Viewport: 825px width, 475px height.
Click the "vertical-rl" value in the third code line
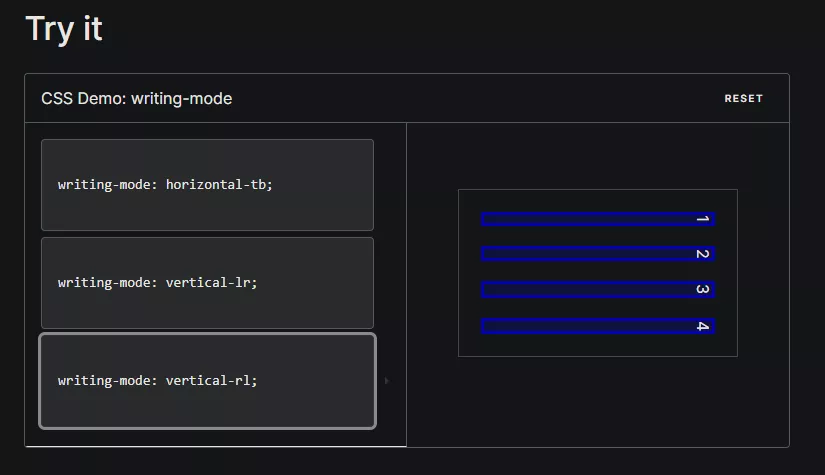(208, 381)
